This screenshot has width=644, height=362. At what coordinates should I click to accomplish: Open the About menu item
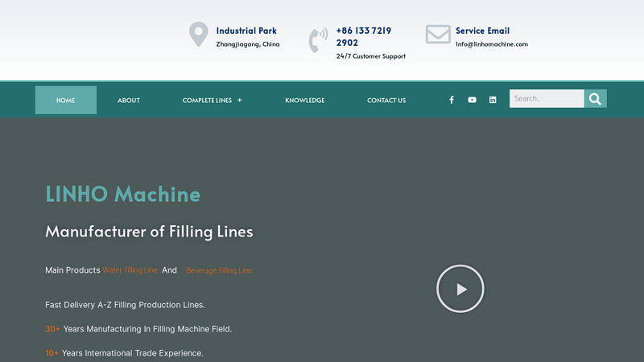pos(129,100)
